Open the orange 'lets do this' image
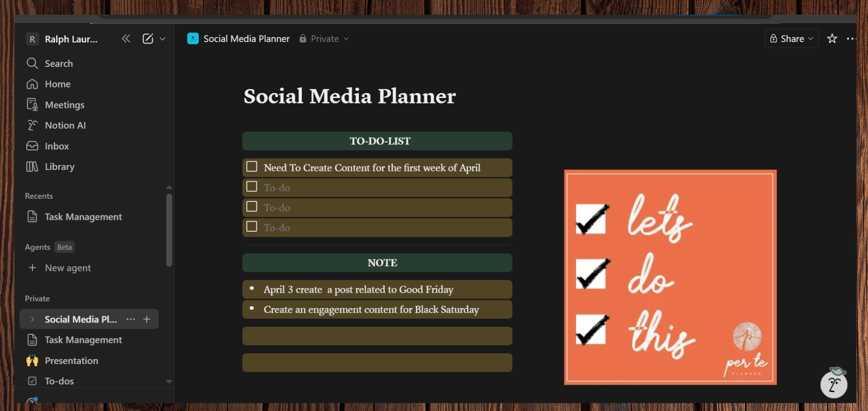 (x=670, y=277)
